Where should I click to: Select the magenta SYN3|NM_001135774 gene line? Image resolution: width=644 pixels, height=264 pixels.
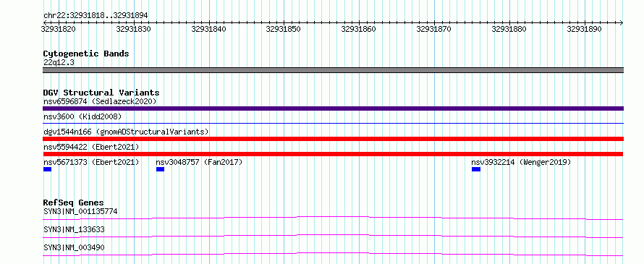(x=333, y=218)
